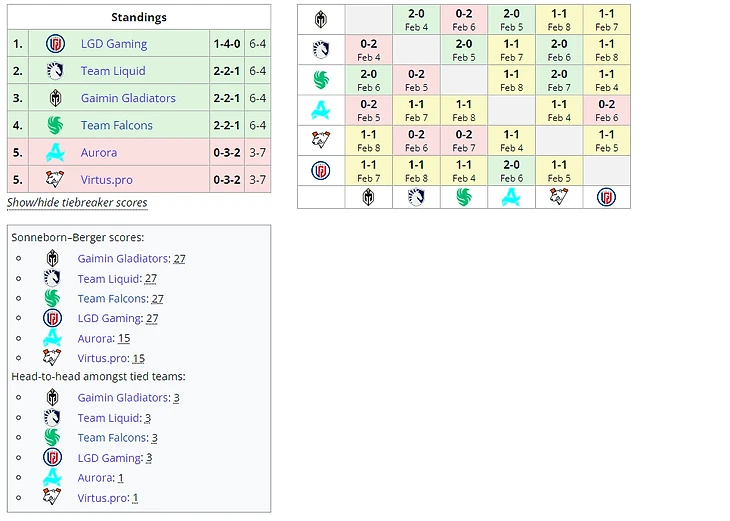Click Team Falcons logo under Sonneborn-Berger scores
730x521 pixels.
tap(52, 298)
